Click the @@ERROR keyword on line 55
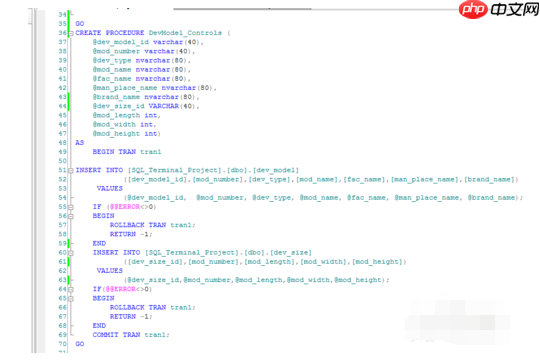This screenshot has height=364, width=540. 125,207
